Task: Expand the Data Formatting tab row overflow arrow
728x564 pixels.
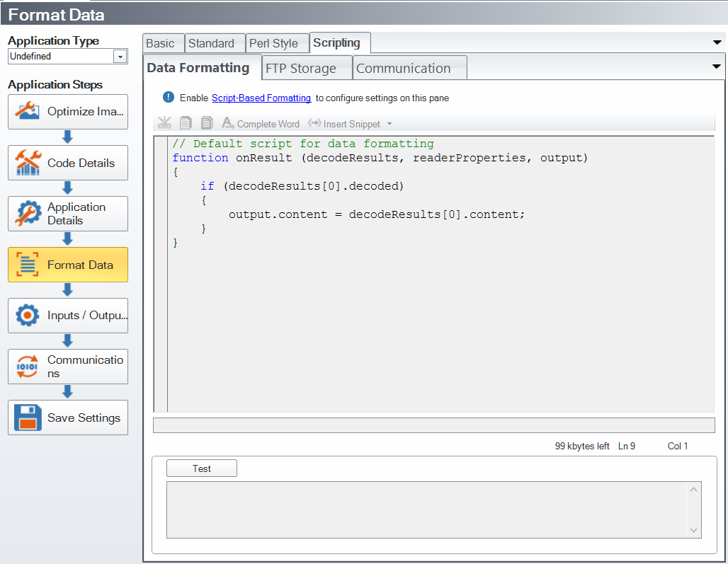Action: coord(717,67)
